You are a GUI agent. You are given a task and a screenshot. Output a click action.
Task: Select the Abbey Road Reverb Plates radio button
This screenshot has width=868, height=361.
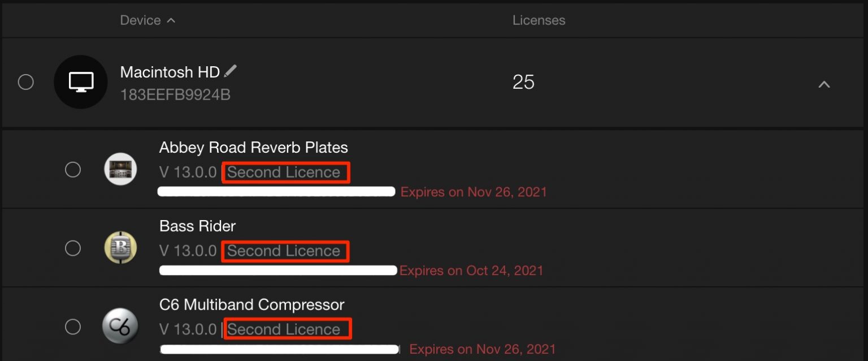coord(73,169)
